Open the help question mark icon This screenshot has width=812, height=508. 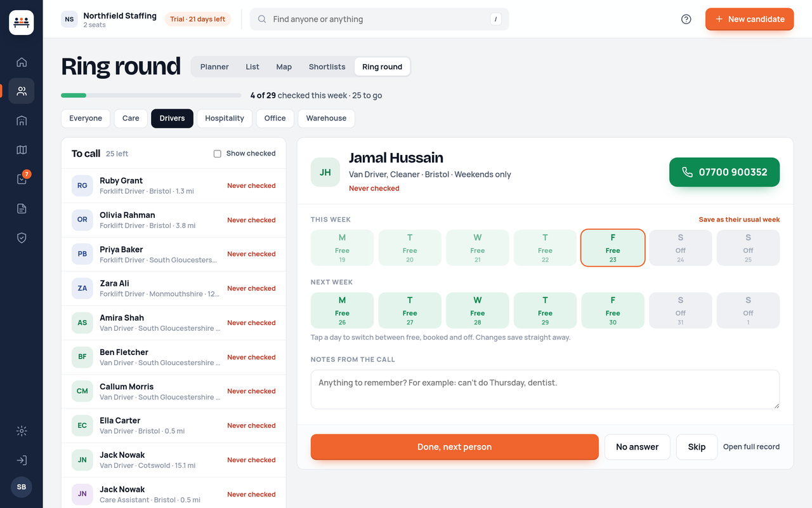[x=686, y=19]
